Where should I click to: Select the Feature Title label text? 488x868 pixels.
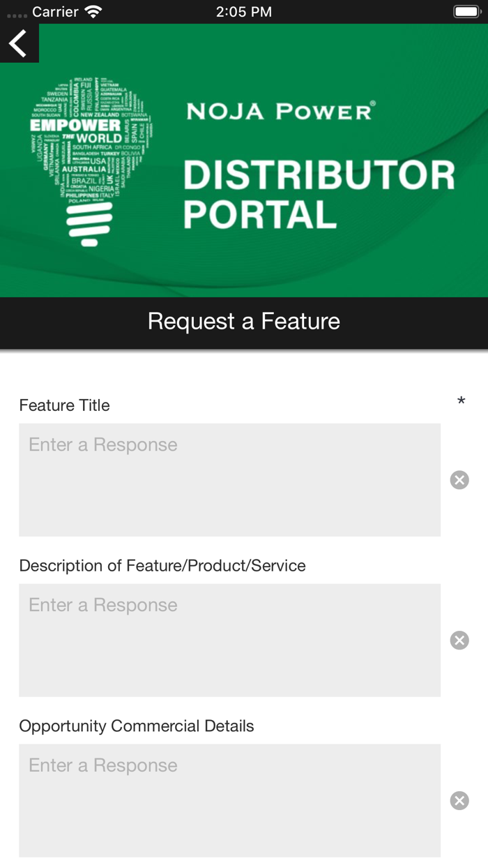pyautogui.click(x=64, y=405)
